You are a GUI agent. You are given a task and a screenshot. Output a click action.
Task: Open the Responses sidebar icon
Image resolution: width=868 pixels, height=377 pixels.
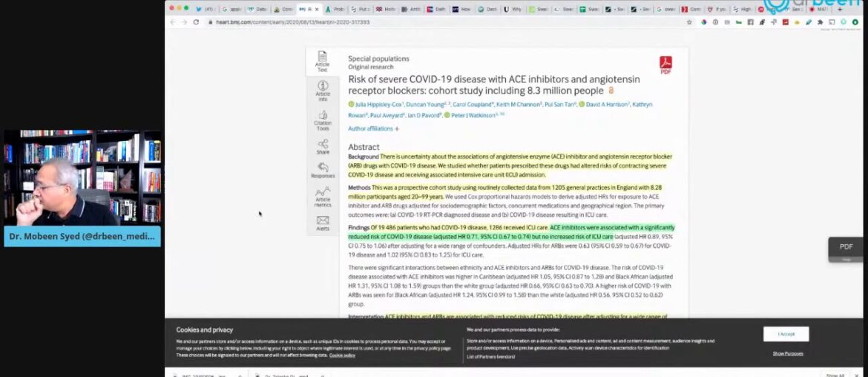point(323,170)
